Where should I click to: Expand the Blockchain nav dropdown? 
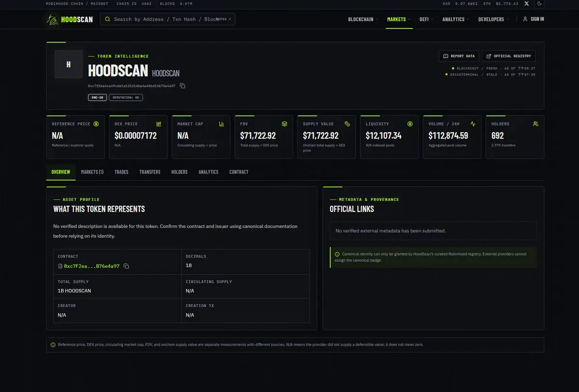tap(363, 19)
